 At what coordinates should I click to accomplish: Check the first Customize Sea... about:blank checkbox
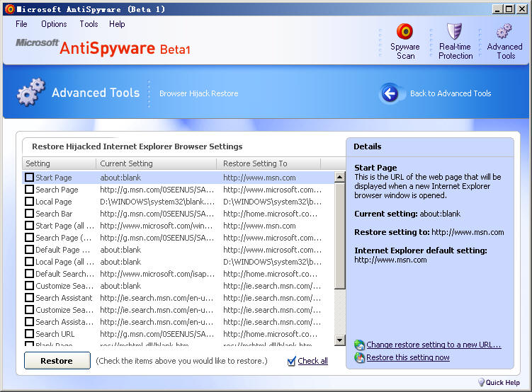coord(30,286)
